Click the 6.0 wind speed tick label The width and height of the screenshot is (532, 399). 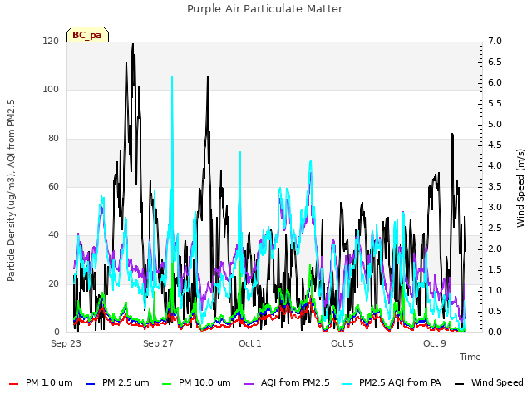coord(495,83)
